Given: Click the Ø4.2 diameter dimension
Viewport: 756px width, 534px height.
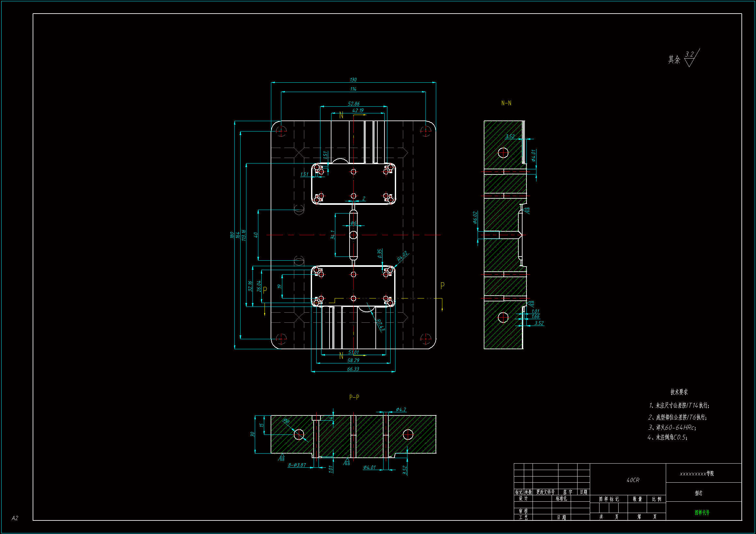Looking at the screenshot, I should pos(401,409).
